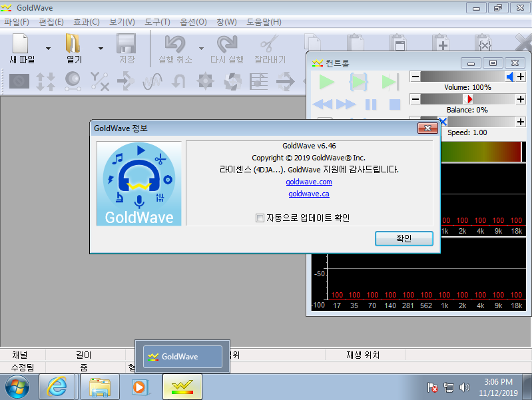The height and width of the screenshot is (400, 532).
Task: Click the four-point star effect icon
Action: click(206, 81)
